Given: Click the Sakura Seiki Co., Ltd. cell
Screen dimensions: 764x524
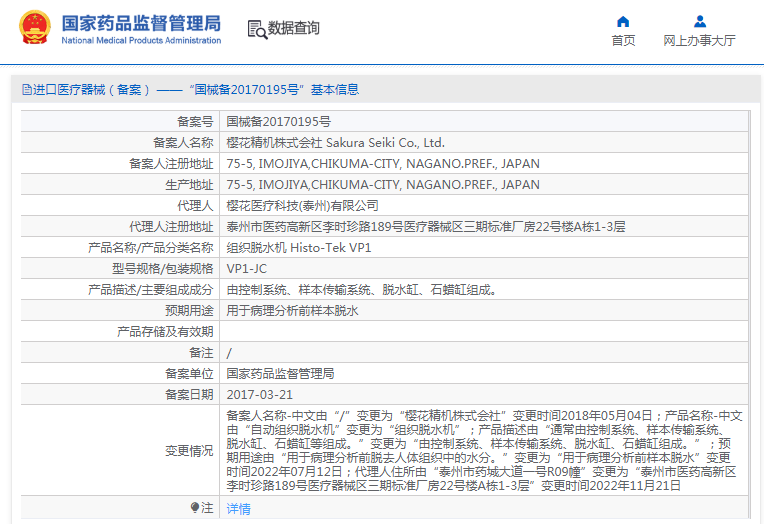Looking at the screenshot, I should tap(335, 143).
